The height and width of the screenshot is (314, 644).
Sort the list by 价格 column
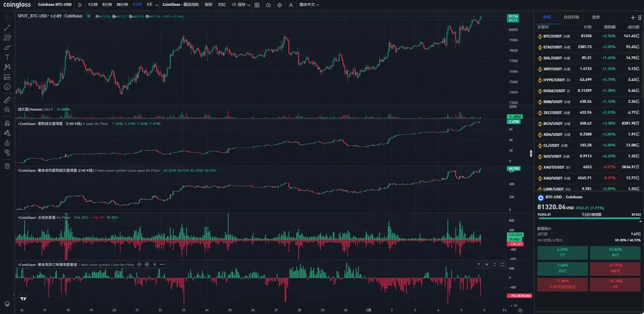tap(587, 26)
